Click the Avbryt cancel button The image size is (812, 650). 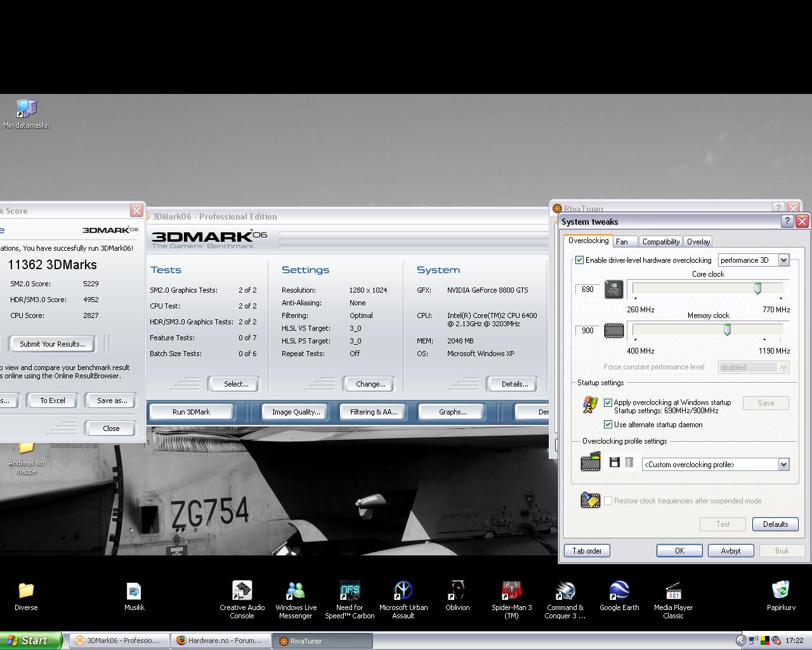point(731,551)
